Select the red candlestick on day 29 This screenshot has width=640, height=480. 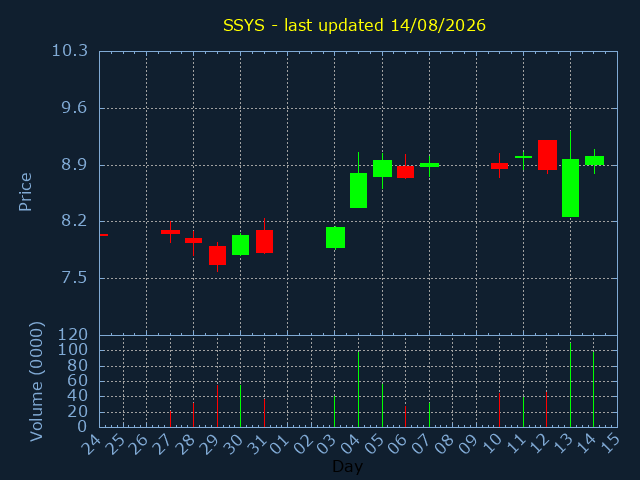[217, 256]
